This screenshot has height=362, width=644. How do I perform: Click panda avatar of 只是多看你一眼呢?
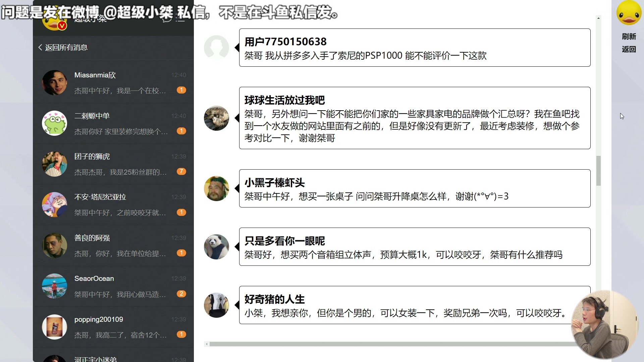[x=216, y=247]
